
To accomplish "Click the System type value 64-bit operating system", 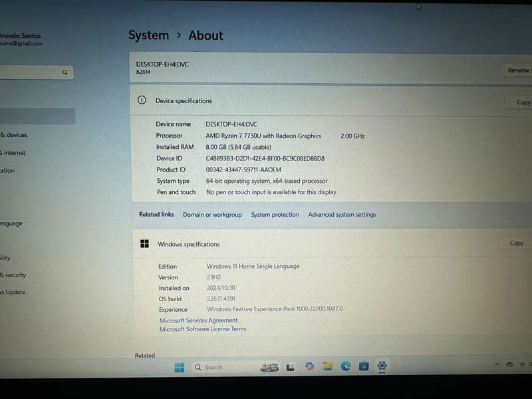I will coord(267,181).
